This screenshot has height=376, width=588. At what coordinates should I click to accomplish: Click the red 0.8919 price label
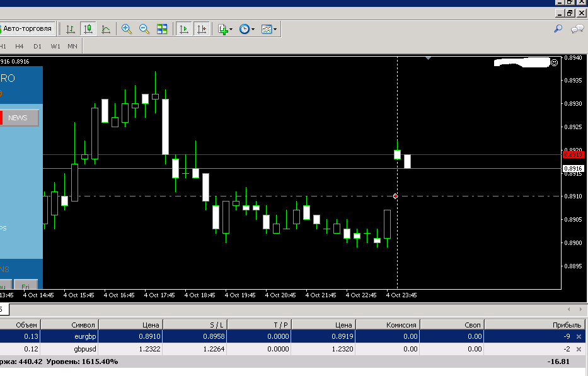pyautogui.click(x=573, y=154)
